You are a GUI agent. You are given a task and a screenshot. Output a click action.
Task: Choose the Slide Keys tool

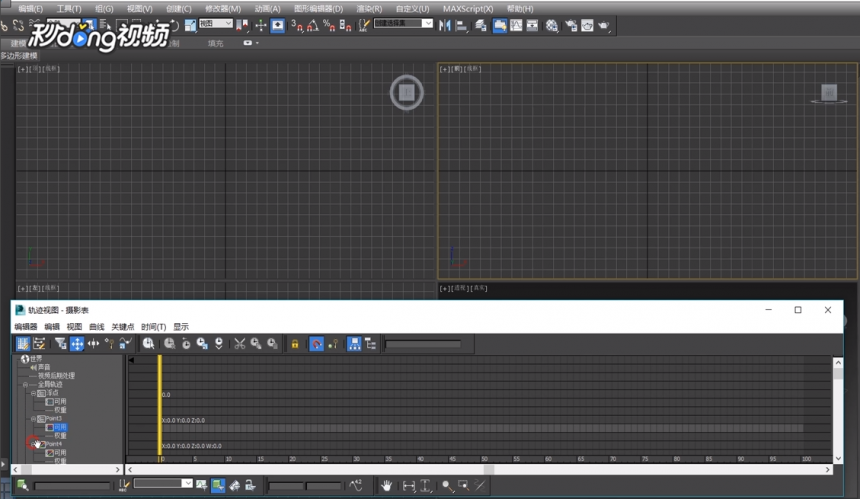point(93,344)
